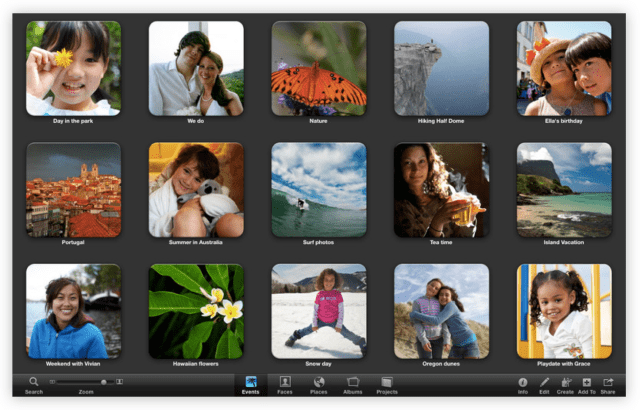640x410 pixels.
Task: Click the Island Vacation event label
Action: [564, 242]
